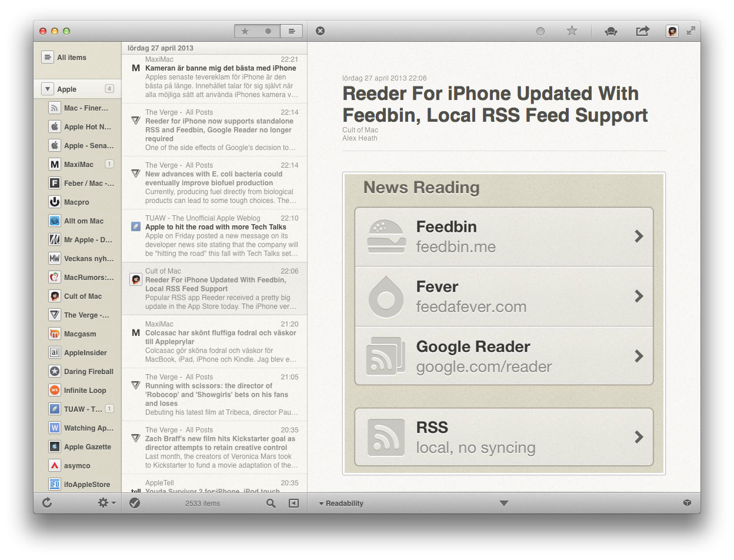Image resolution: width=734 pixels, height=560 pixels.
Task: Click Cult of Mac sidebar icon
Action: pos(55,296)
